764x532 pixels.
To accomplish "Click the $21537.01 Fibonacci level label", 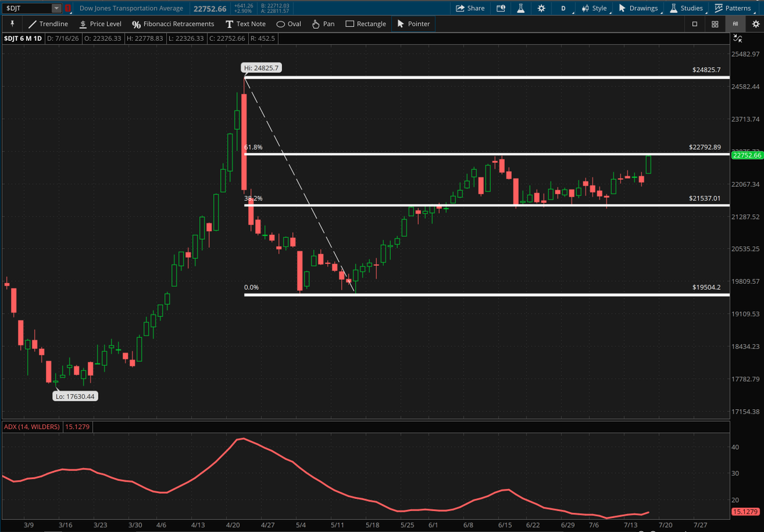I will pyautogui.click(x=705, y=198).
